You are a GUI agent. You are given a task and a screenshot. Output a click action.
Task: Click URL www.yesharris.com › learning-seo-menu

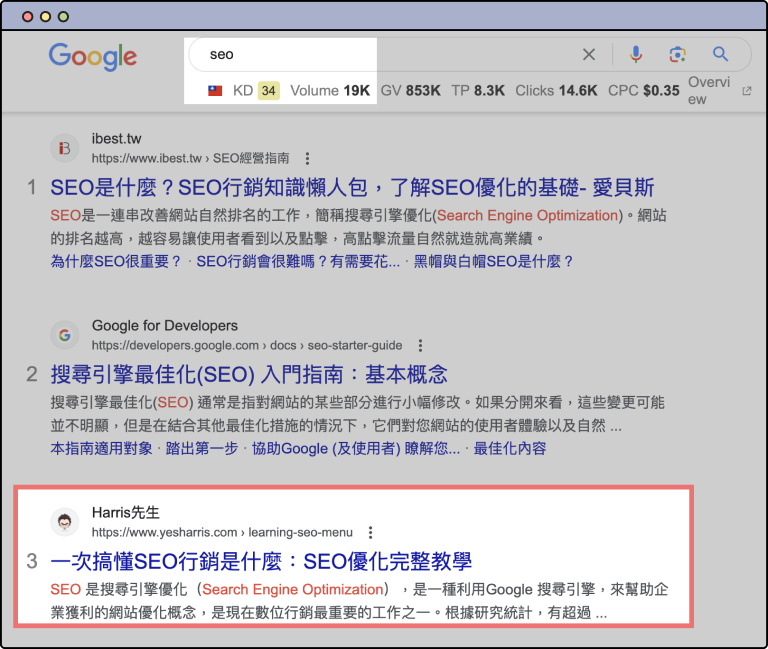(x=222, y=532)
